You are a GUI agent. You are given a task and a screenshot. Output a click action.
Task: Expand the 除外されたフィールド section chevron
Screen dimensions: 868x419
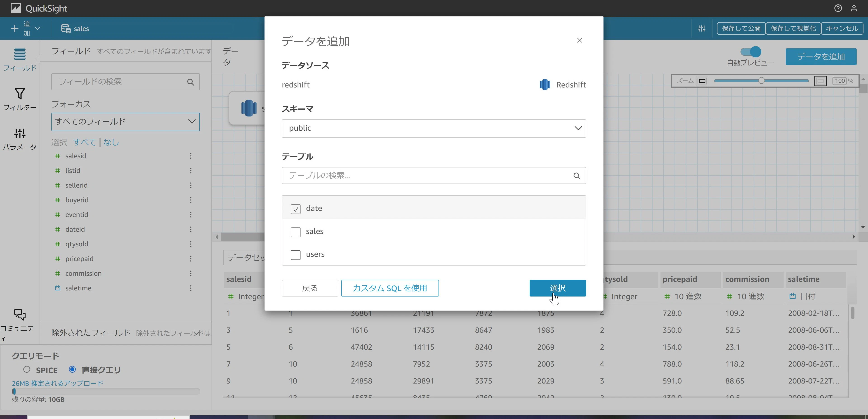197,333
